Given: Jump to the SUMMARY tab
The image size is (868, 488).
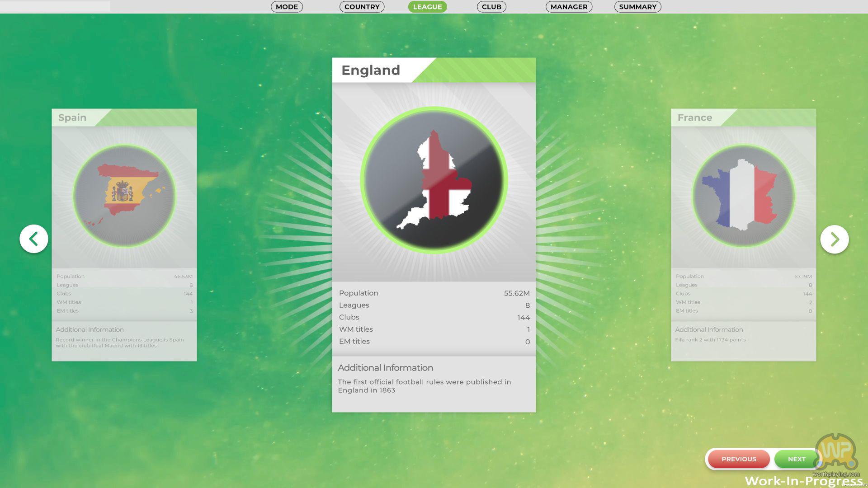Looking at the screenshot, I should pos(637,7).
